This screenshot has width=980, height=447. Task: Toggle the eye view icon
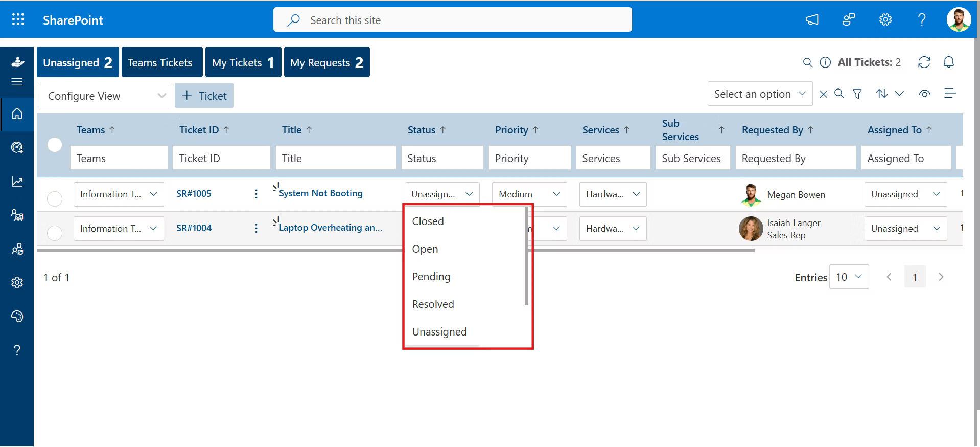click(x=924, y=94)
